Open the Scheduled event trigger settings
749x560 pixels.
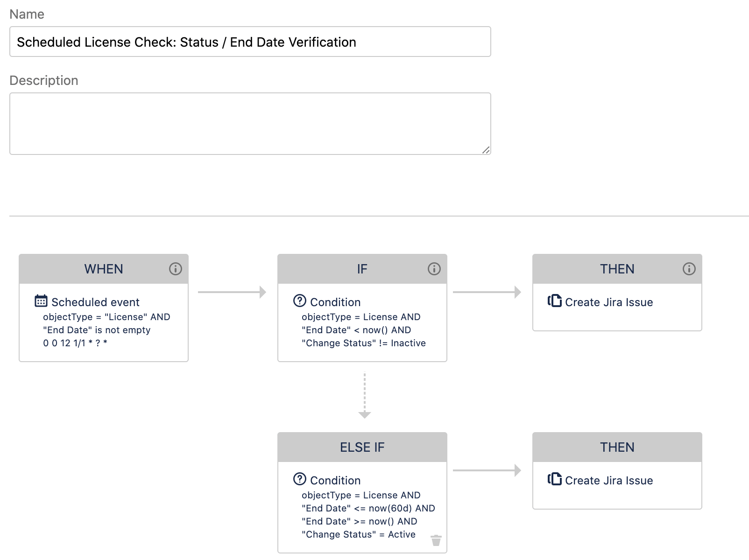click(95, 302)
